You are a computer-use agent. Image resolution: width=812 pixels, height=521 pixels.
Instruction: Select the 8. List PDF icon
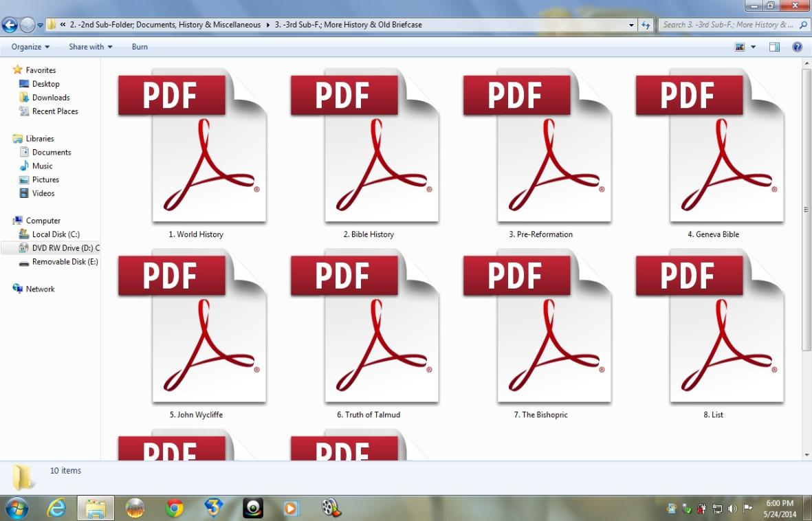pyautogui.click(x=710, y=326)
